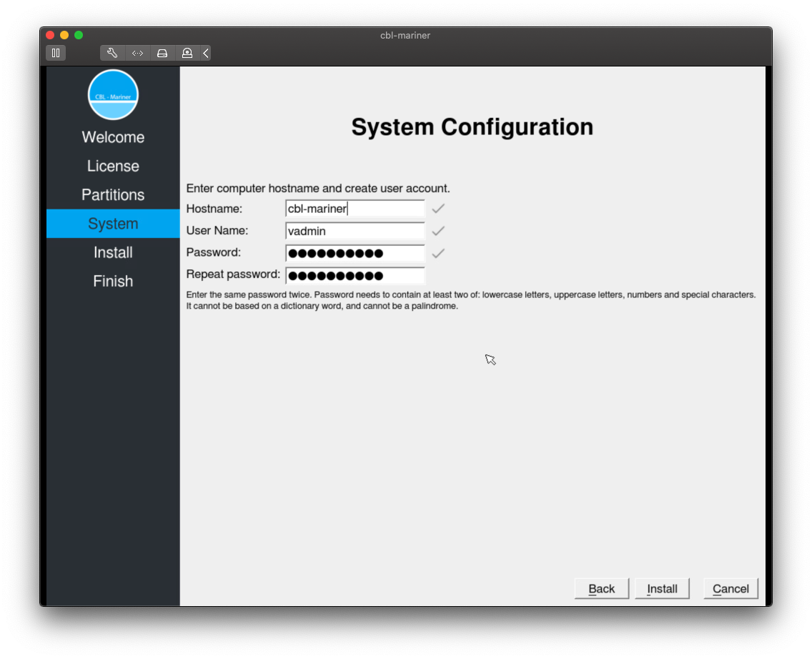This screenshot has height=659, width=812.
Task: Select the Finish step in sidebar
Action: [113, 281]
